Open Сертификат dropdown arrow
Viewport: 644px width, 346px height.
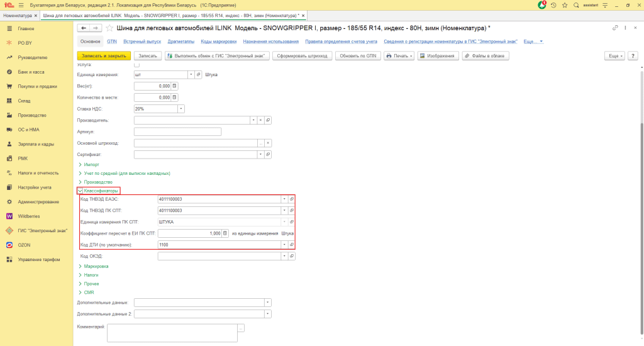pyautogui.click(x=260, y=155)
